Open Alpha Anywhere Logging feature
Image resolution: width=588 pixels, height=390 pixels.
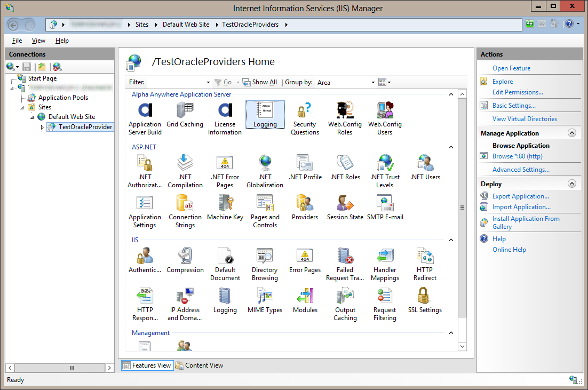[265, 115]
